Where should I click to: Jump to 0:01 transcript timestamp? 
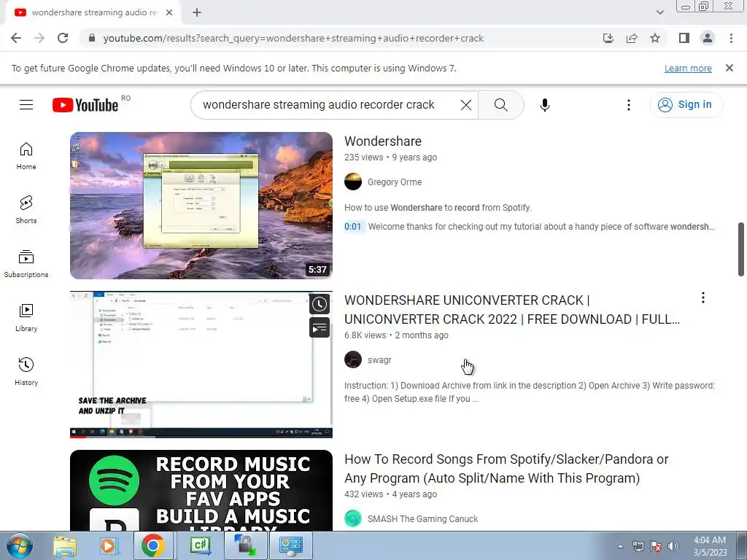click(x=353, y=227)
